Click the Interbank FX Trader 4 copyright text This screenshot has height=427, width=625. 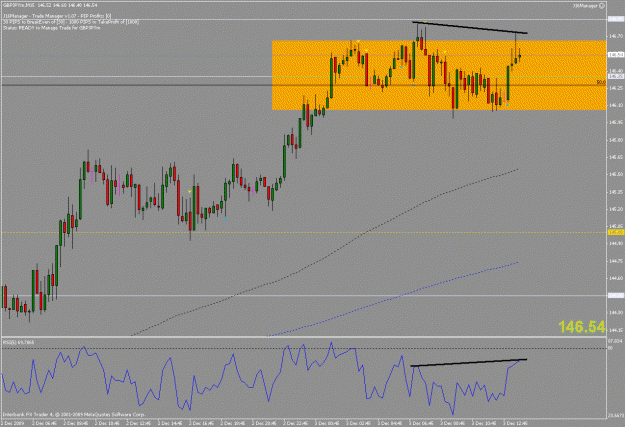pos(74,415)
